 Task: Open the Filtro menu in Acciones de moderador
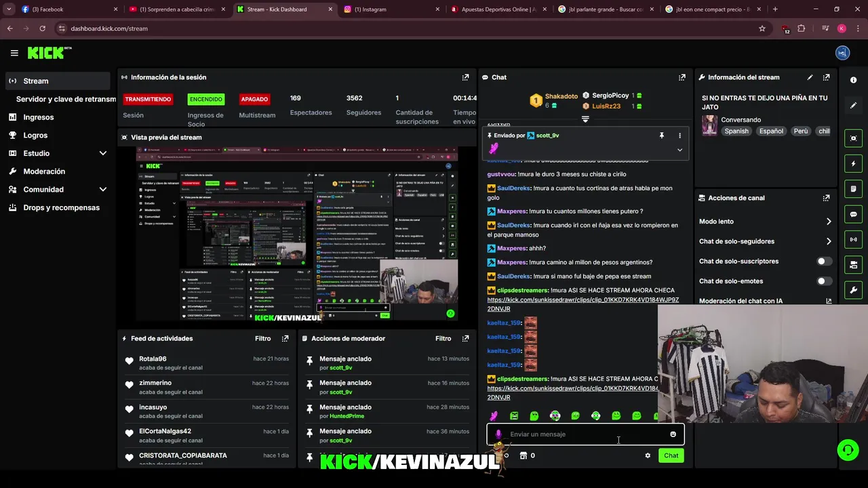[x=443, y=338]
